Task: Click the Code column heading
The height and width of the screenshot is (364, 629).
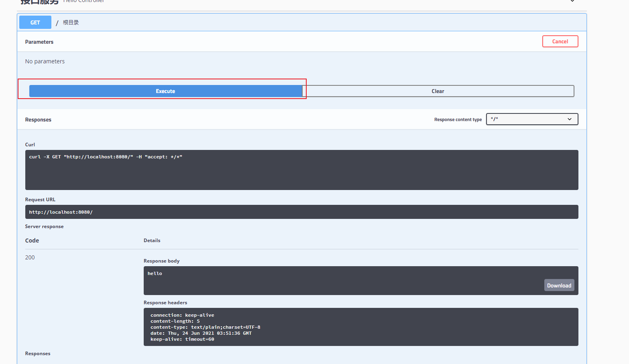Action: (x=32, y=241)
